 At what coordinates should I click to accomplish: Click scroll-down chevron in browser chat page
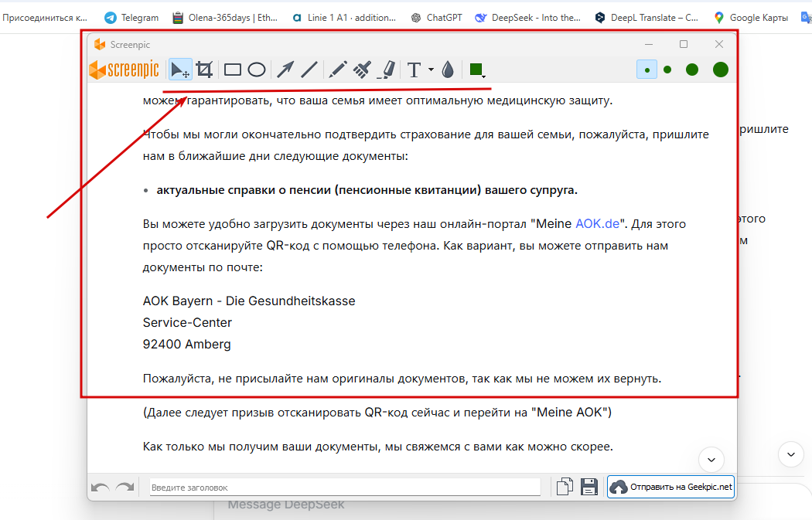point(791,455)
